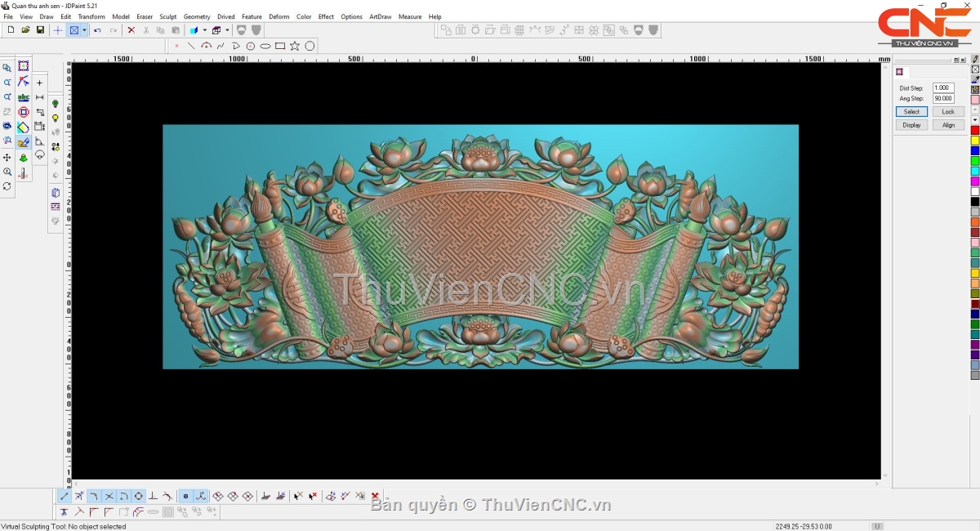Click the Save file icon
Image resolution: width=980 pixels, height=531 pixels.
coord(40,30)
